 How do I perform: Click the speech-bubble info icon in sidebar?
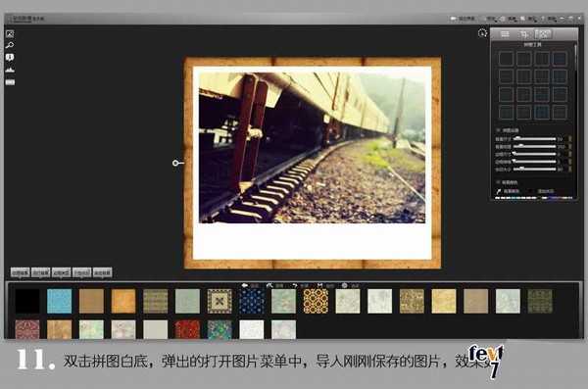click(10, 58)
